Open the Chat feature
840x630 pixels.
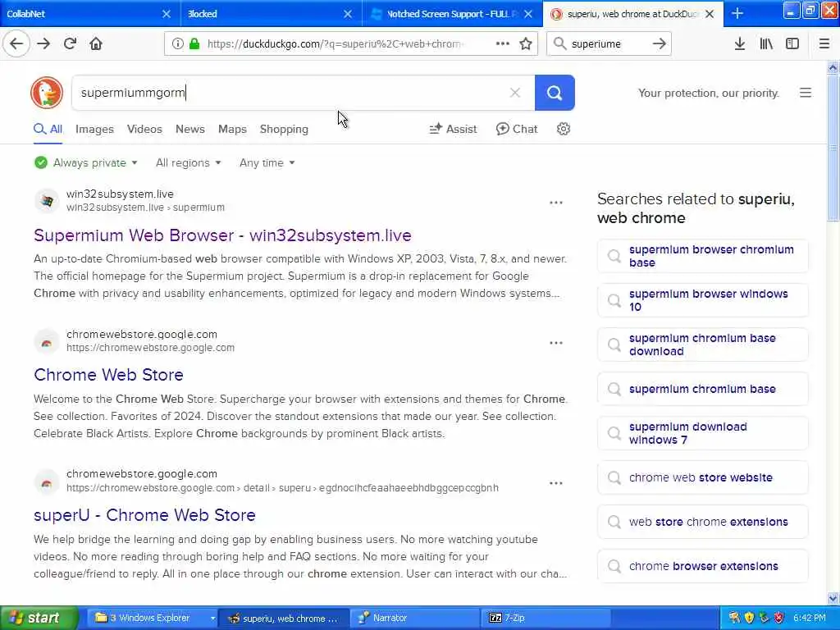pyautogui.click(x=517, y=129)
